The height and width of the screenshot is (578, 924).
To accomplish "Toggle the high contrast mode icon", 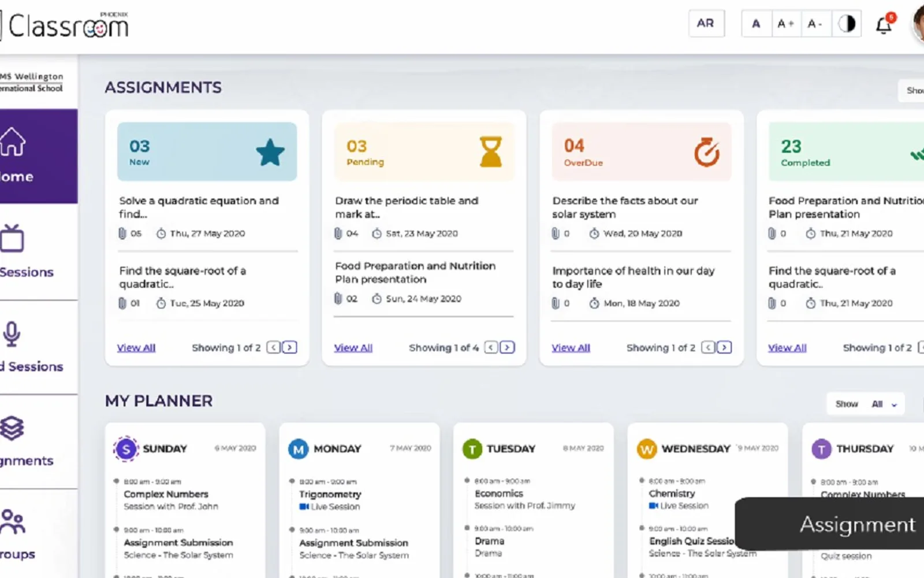I will [x=847, y=24].
